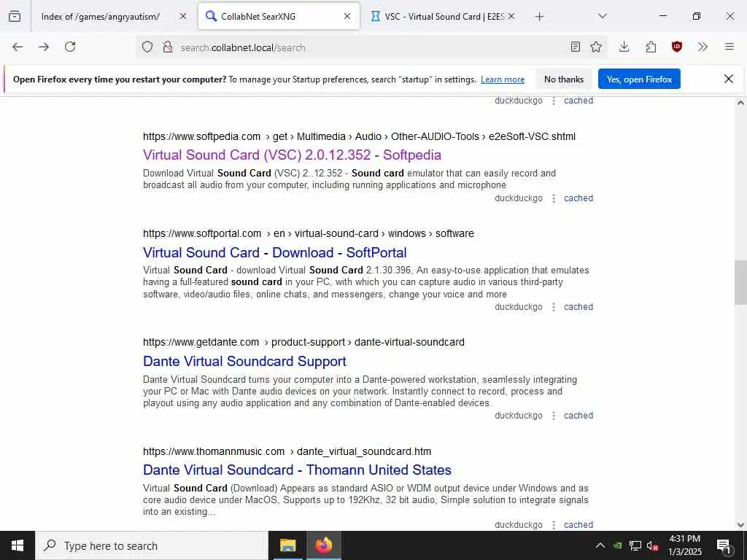Screen dimensions: 747x560
Task: Open a new tab with the plus button
Action: click(539, 17)
